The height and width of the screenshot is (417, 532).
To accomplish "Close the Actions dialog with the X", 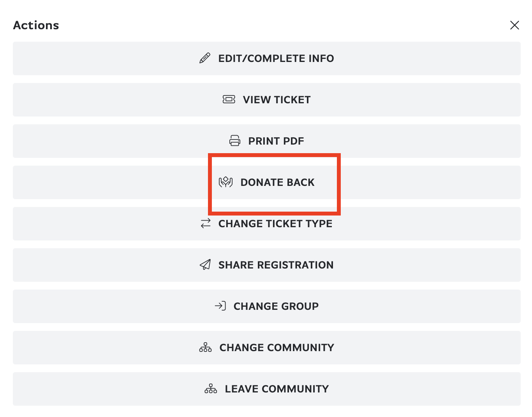I will coord(514,25).
